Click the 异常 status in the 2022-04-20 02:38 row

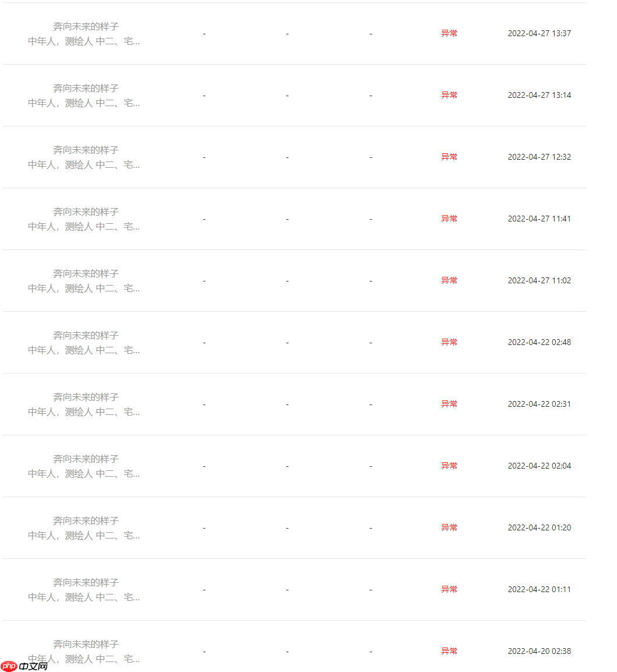(449, 651)
